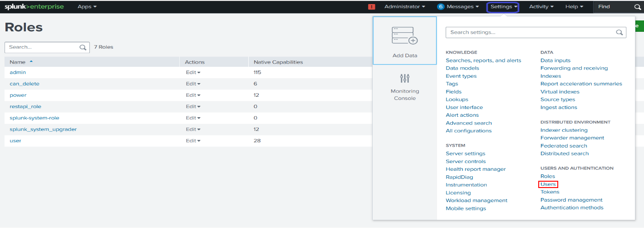644x228 pixels.
Task: Open Source types settings
Action: (558, 99)
